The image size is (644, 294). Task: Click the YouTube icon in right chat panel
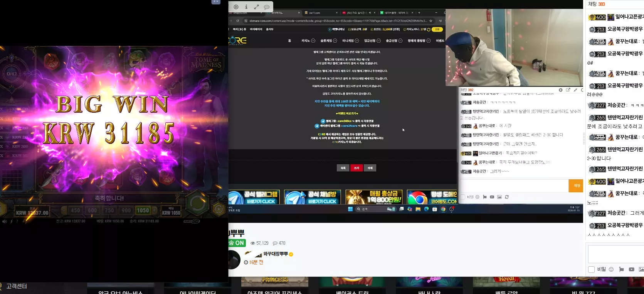(x=631, y=269)
